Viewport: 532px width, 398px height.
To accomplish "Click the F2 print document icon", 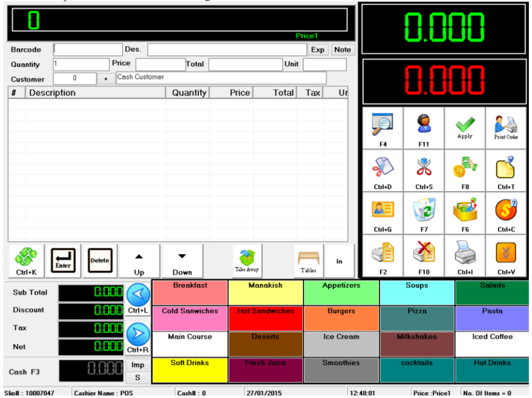I will [383, 256].
